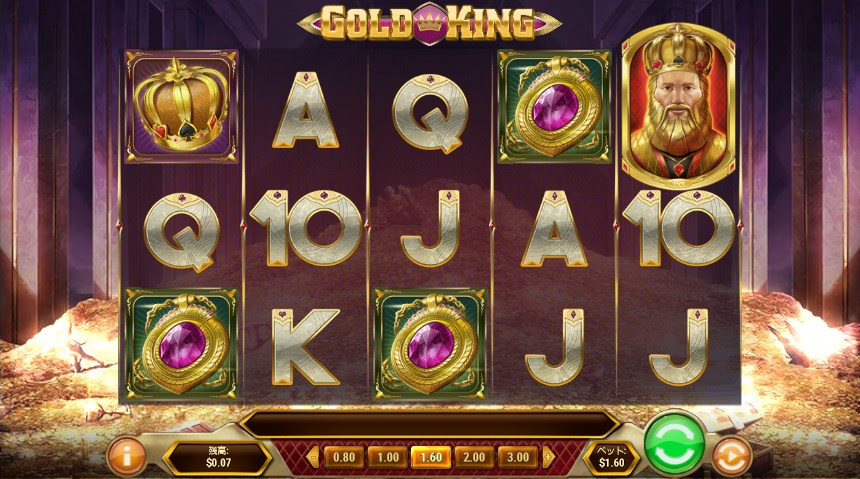The image size is (860, 479).
Task: Click the silver K symbol
Action: [x=305, y=347]
